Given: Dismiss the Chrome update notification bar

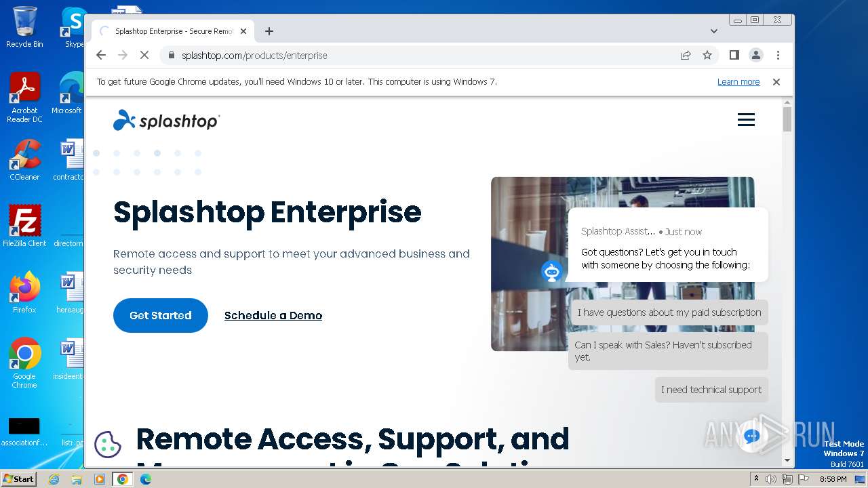Looking at the screenshot, I should 776,81.
